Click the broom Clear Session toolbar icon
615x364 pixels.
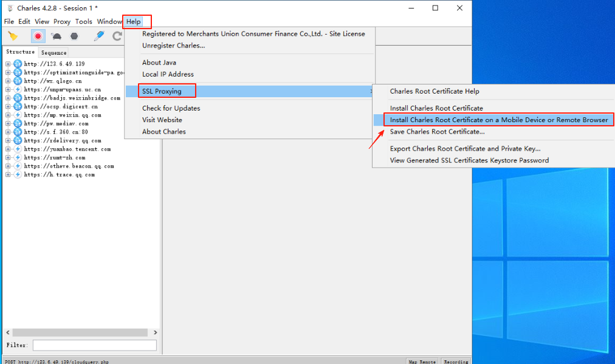(x=13, y=36)
